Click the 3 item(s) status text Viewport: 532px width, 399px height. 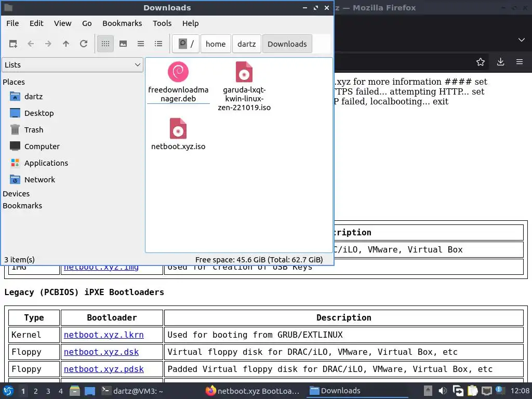pyautogui.click(x=19, y=260)
